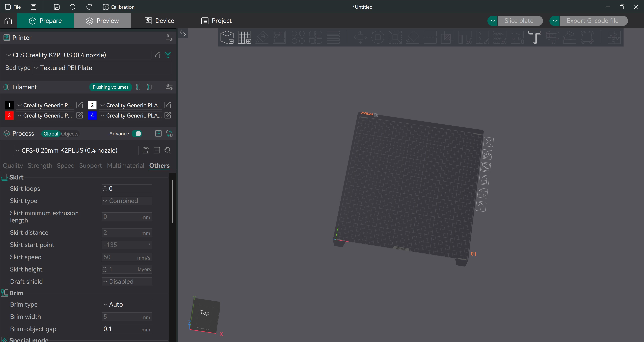Click the plate arrange icon beside bed
Image resolution: width=644 pixels, height=342 pixels.
point(486,167)
